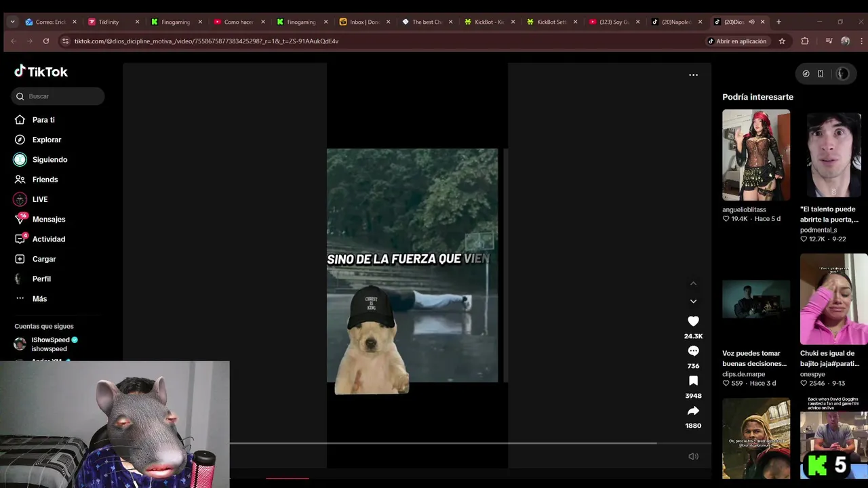Open a new browser tab

778,22
